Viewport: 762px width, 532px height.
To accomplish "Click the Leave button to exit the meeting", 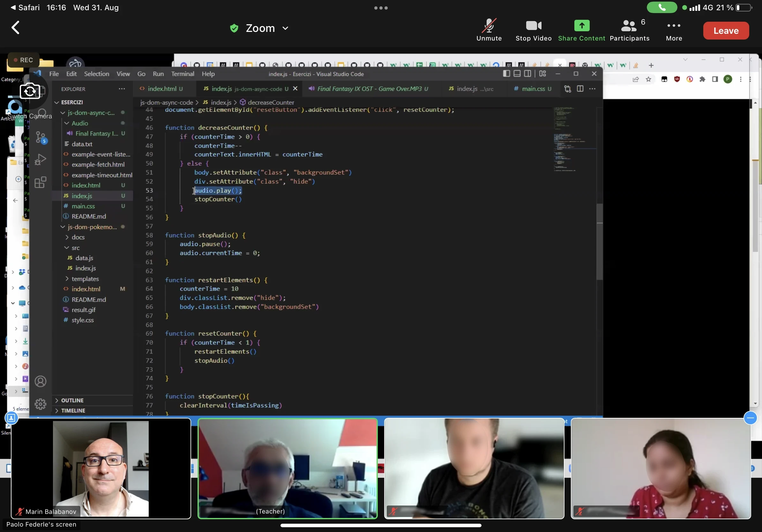I will point(726,31).
